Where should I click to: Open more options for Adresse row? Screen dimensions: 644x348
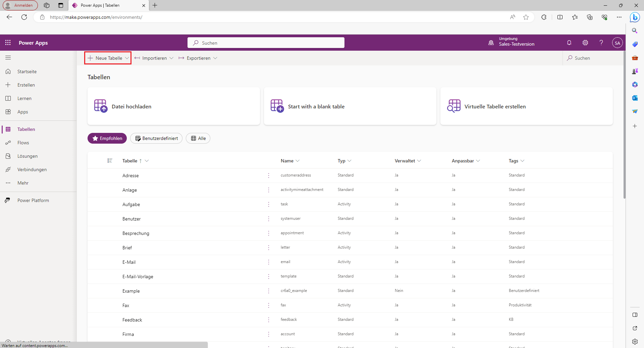pos(269,175)
